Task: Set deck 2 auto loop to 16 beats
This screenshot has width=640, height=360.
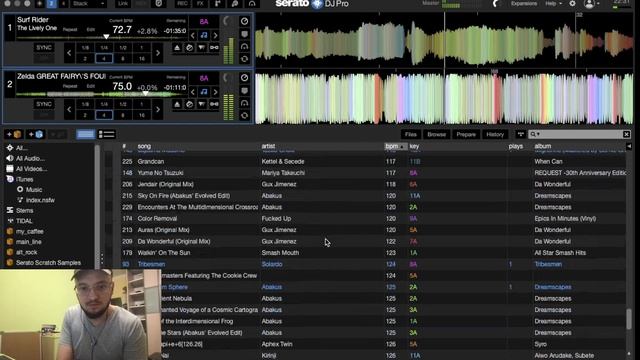Action: (x=142, y=116)
